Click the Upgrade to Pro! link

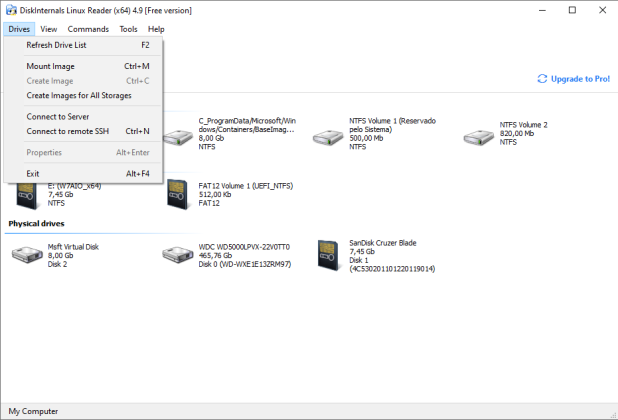tap(580, 79)
